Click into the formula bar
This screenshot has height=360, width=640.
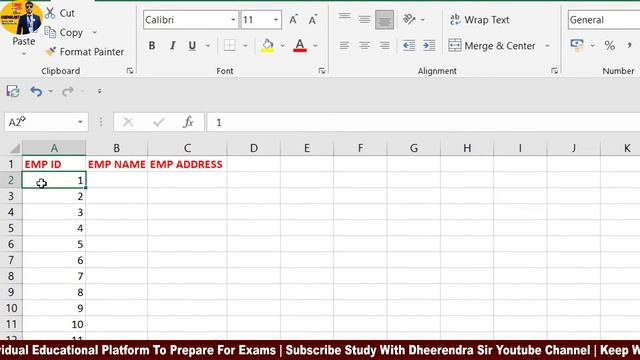tap(424, 122)
